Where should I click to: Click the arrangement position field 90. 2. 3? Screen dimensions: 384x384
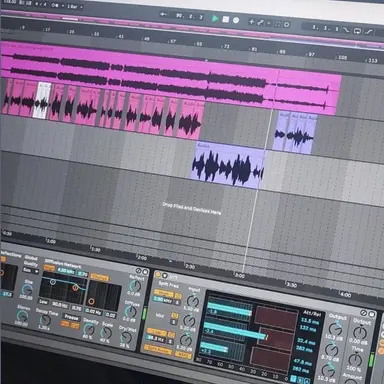pyautogui.click(x=189, y=16)
